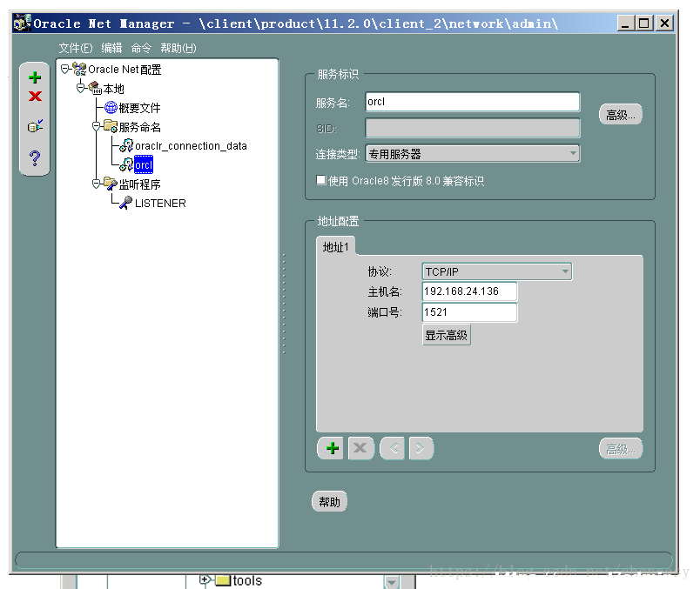
Task: Click the 高级... button beside service name
Action: tap(620, 115)
